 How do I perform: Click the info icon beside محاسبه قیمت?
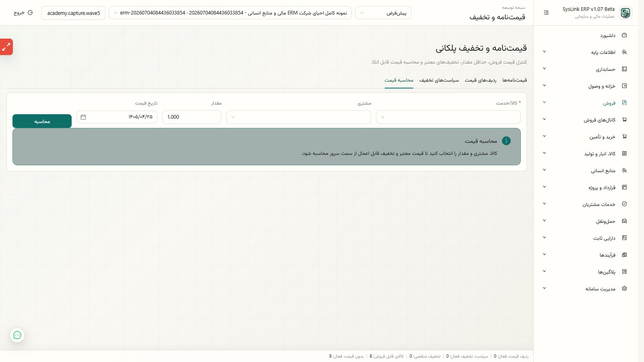tap(506, 141)
